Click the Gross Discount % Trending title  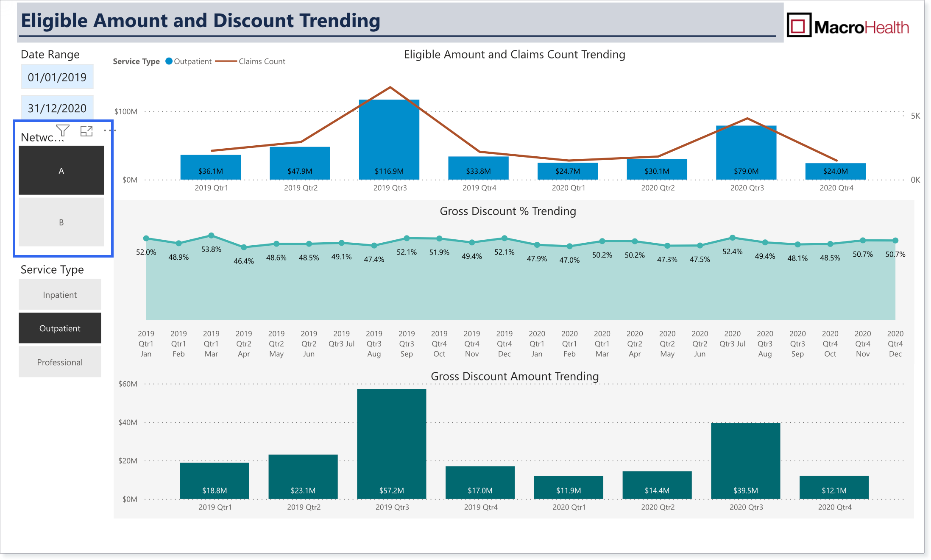[x=508, y=211]
